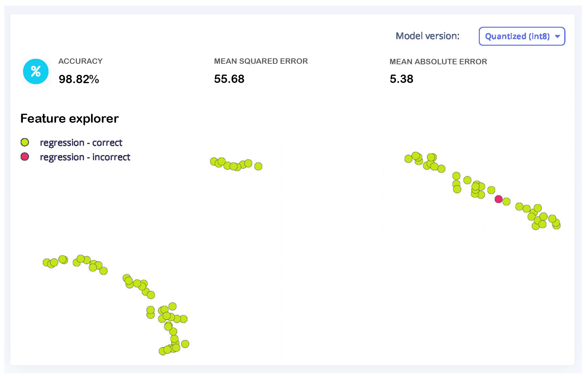Click the 98.82% accuracy value
This screenshot has width=588, height=380.
coord(79,79)
